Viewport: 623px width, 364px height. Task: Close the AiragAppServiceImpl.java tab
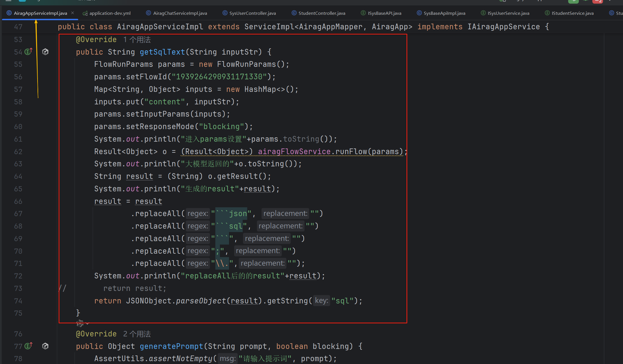pos(73,13)
